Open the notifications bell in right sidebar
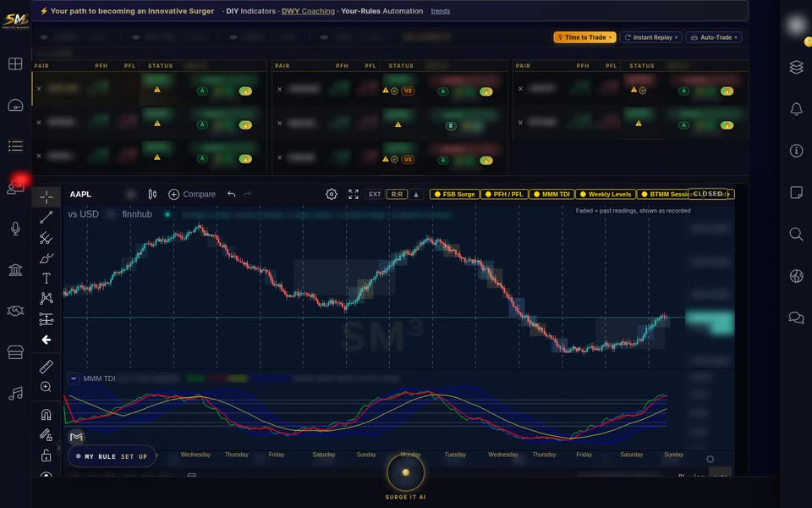Screen dimensions: 812x508 (x=796, y=109)
